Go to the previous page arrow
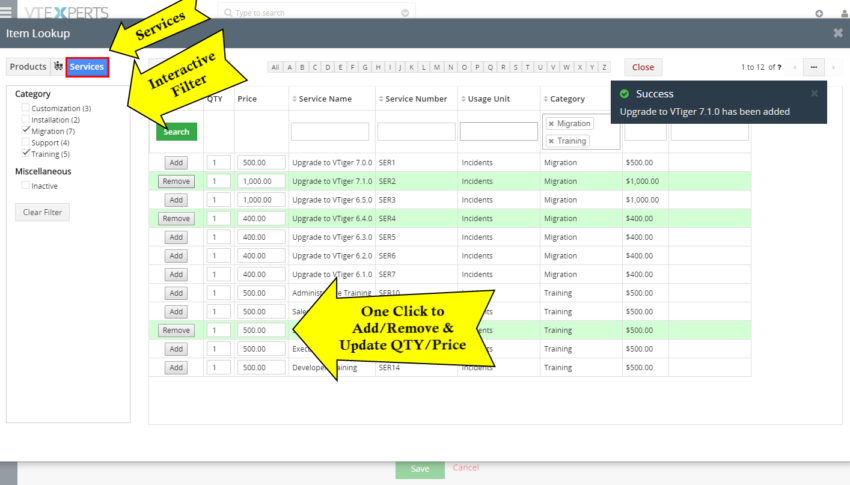Image resolution: width=850 pixels, height=485 pixels. (x=795, y=67)
